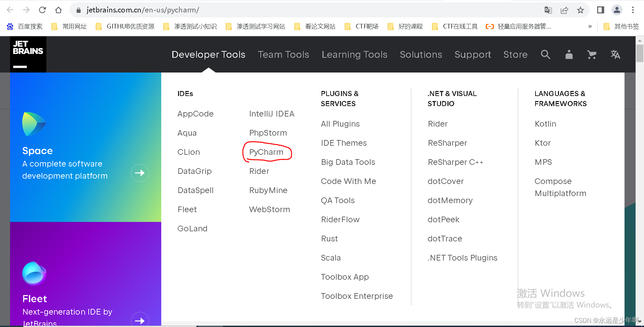The width and height of the screenshot is (644, 327).
Task: Open All Plugins link
Action: 340,124
